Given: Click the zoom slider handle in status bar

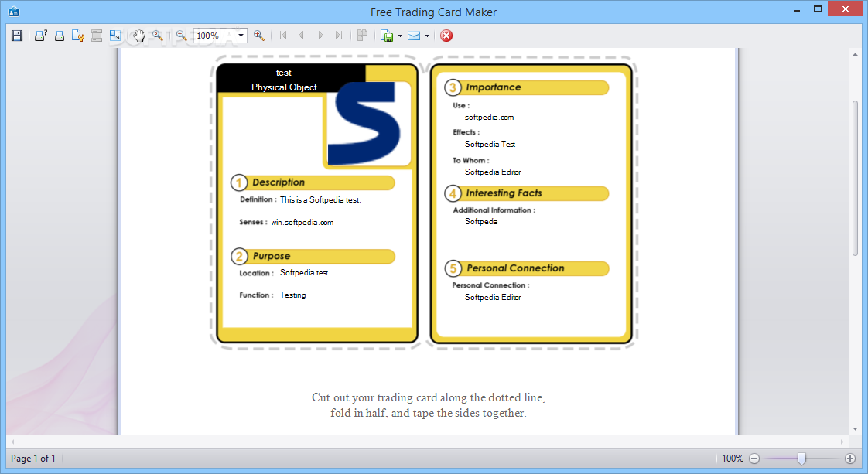Looking at the screenshot, I should click(x=801, y=459).
